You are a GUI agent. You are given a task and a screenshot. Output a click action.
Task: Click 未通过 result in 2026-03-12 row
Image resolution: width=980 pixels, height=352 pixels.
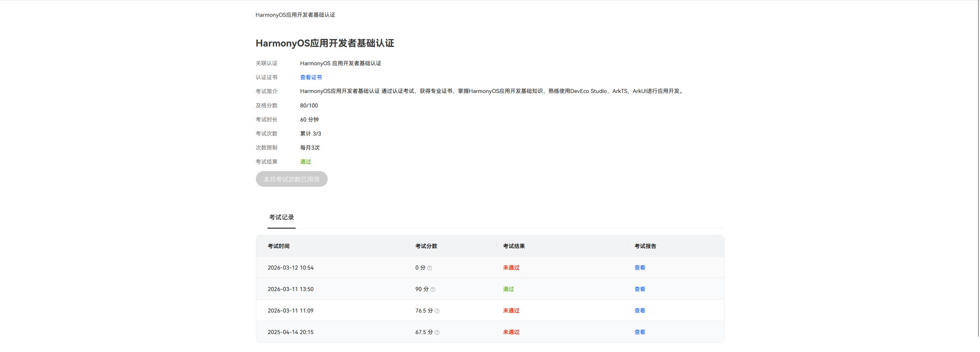(511, 268)
